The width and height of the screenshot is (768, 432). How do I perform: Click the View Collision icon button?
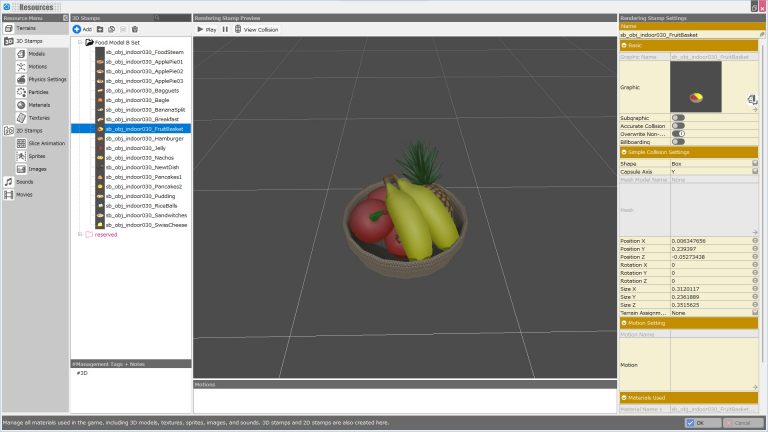(x=238, y=29)
